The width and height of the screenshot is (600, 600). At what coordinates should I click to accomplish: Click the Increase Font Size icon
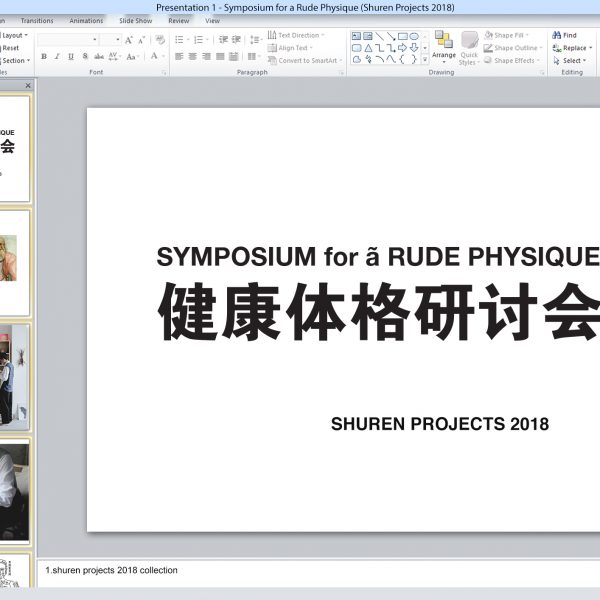[x=128, y=40]
